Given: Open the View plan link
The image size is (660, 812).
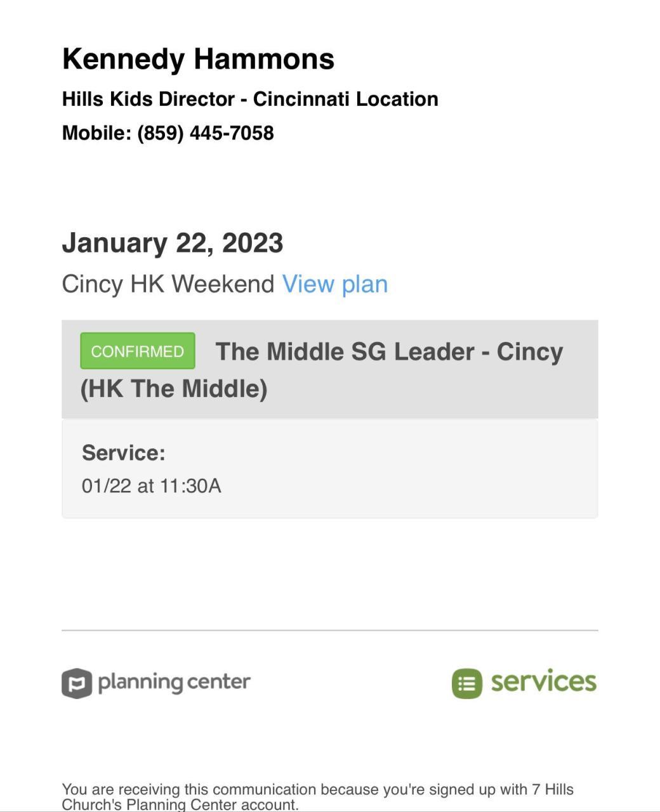Looking at the screenshot, I should (334, 284).
